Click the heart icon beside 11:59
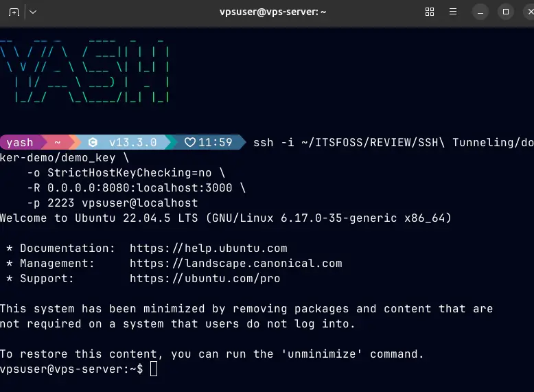Viewport: 534px width, 392px height. click(189, 142)
